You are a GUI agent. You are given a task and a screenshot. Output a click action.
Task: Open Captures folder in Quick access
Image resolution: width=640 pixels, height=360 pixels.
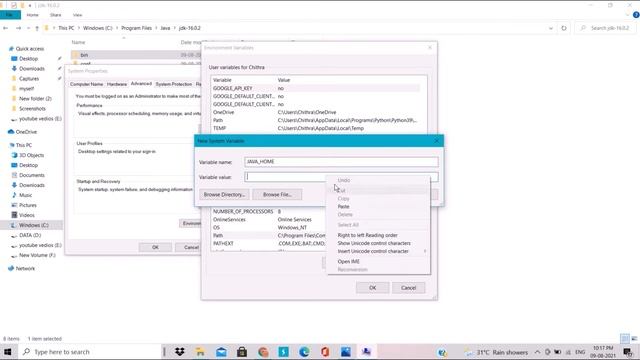[x=29, y=79]
